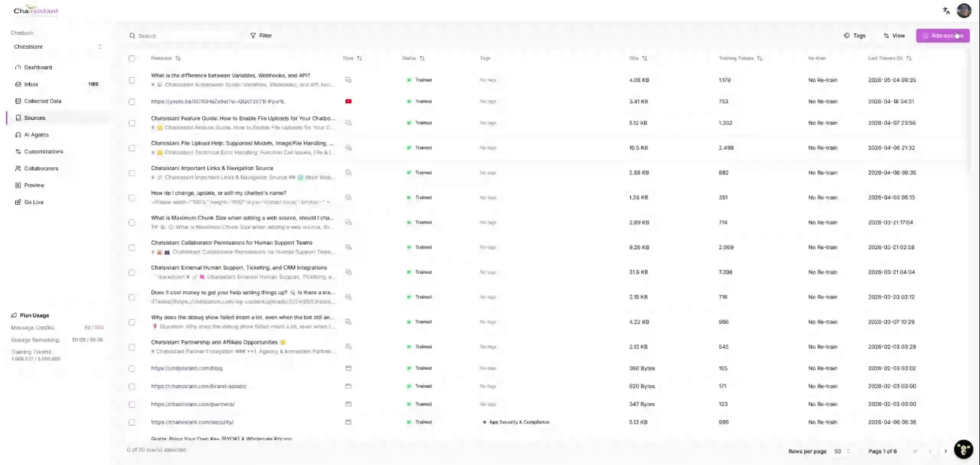Image resolution: width=980 pixels, height=465 pixels.
Task: Open the https://chatsistant.com/security/ source
Action: (x=192, y=422)
